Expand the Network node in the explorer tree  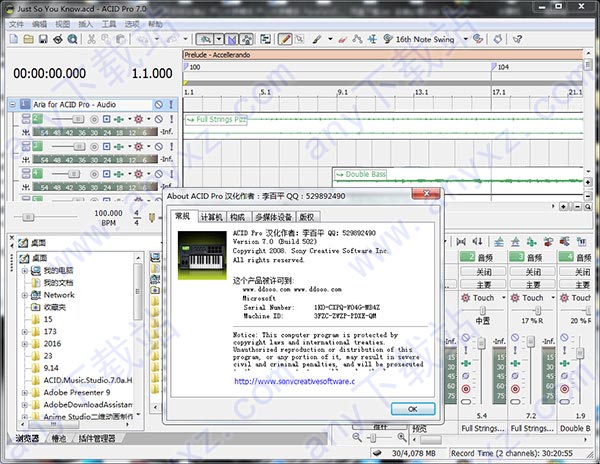(24, 295)
